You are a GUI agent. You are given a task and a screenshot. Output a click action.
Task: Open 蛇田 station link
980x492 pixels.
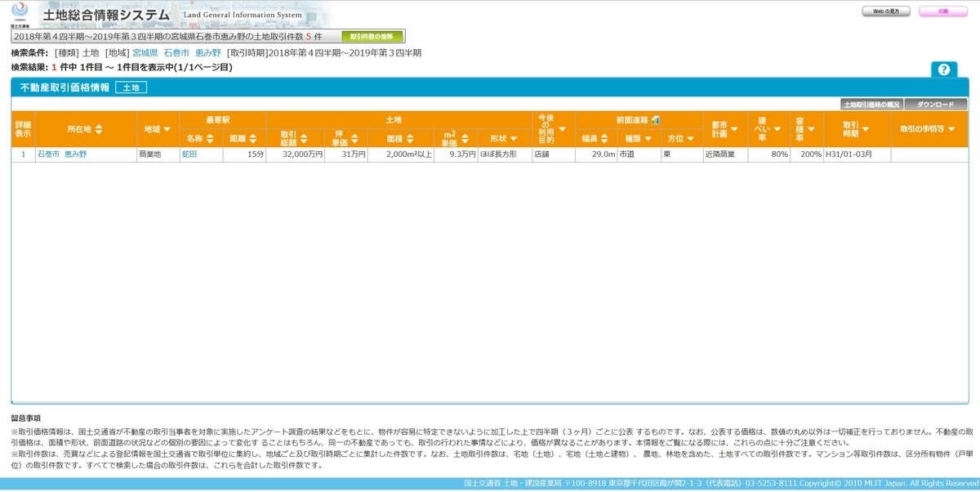[189, 154]
